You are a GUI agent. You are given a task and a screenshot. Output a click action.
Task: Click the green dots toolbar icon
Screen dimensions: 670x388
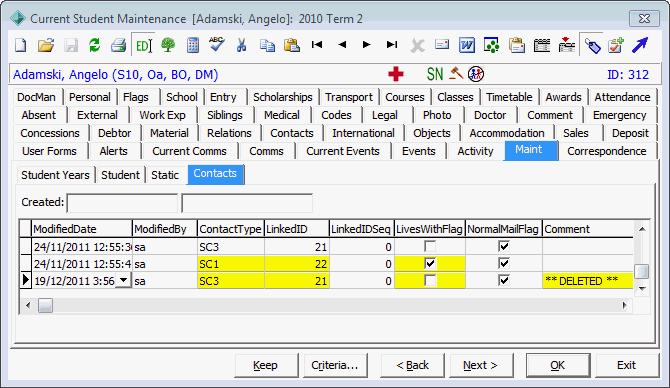[x=491, y=45]
